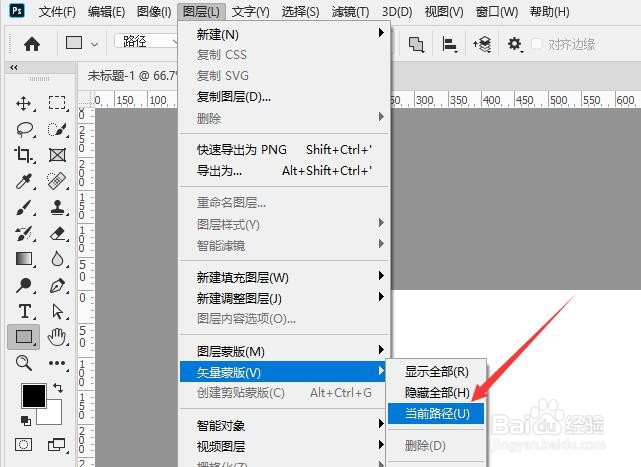Open the 3D(D) menu
Viewport: 641px width, 467px height.
397,11
